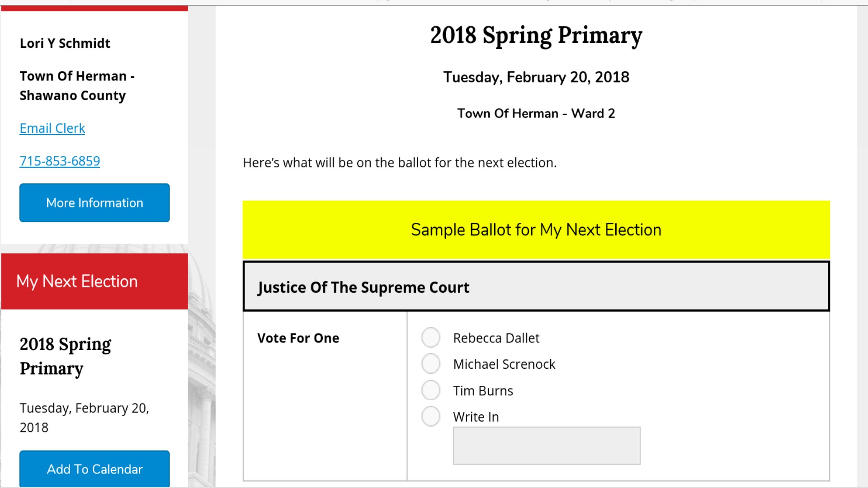Enable the Write In radio button

(430, 417)
